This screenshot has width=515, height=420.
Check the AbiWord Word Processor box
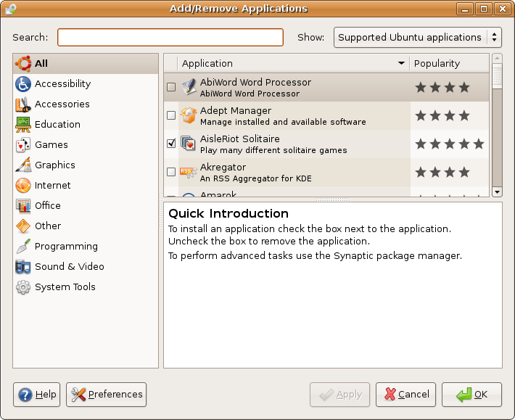point(171,87)
